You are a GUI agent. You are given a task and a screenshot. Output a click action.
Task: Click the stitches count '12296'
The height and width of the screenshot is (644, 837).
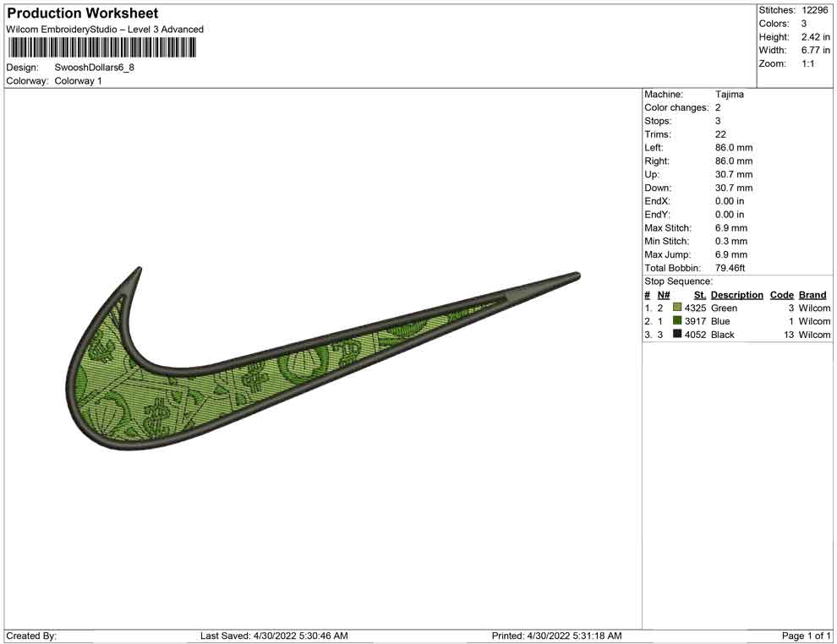(x=814, y=10)
